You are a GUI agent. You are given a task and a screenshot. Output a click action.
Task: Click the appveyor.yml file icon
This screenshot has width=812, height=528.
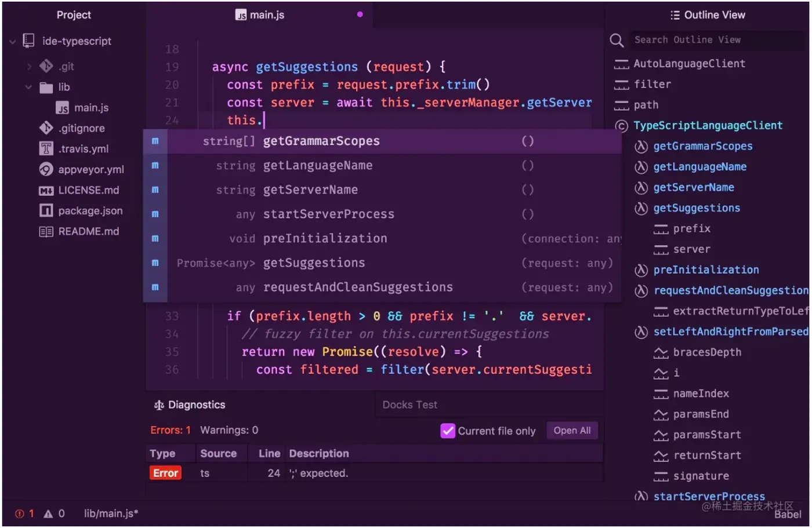coord(46,169)
